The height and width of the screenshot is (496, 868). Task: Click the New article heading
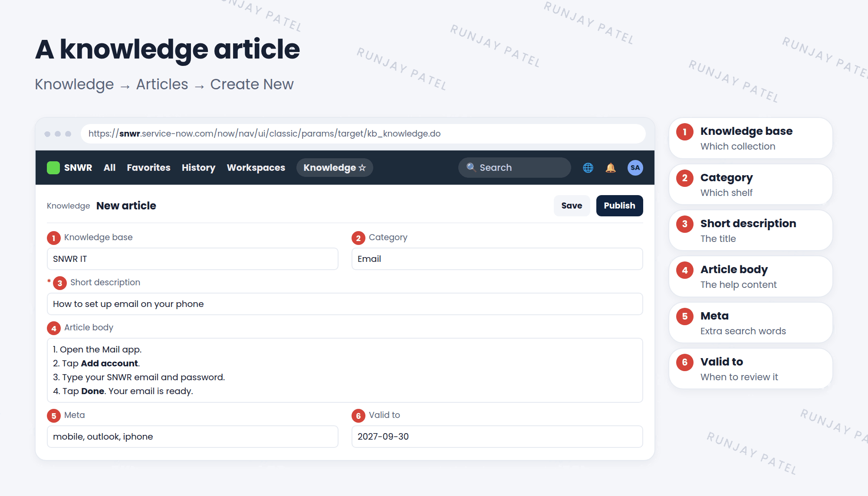click(x=126, y=206)
